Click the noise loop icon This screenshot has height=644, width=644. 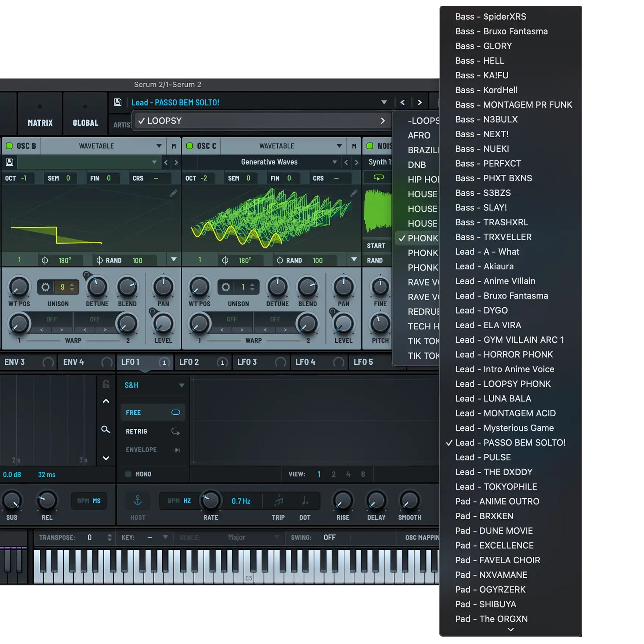pos(378,178)
